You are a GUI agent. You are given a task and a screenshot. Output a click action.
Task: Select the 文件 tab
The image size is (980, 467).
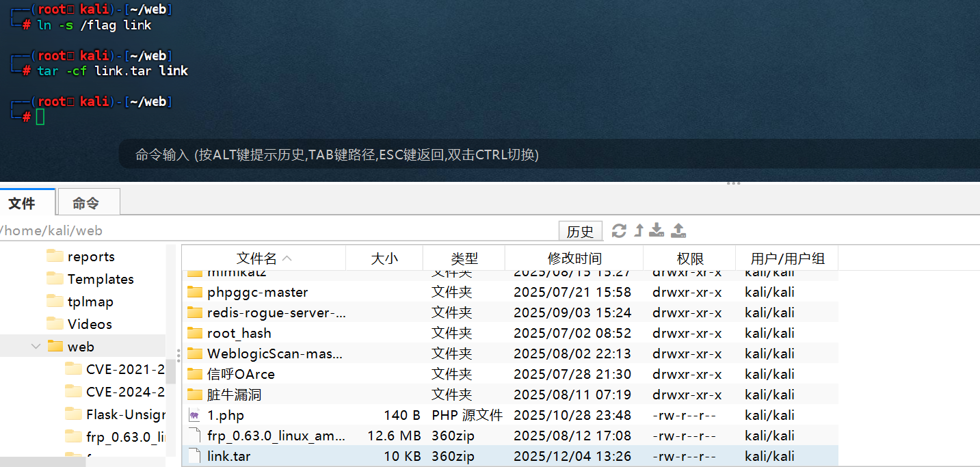(26, 202)
